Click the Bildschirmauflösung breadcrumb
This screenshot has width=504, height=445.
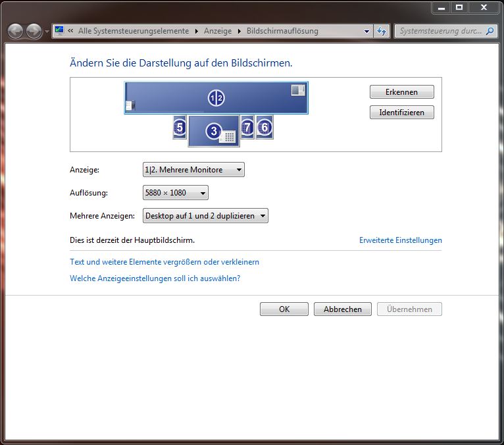coord(282,31)
